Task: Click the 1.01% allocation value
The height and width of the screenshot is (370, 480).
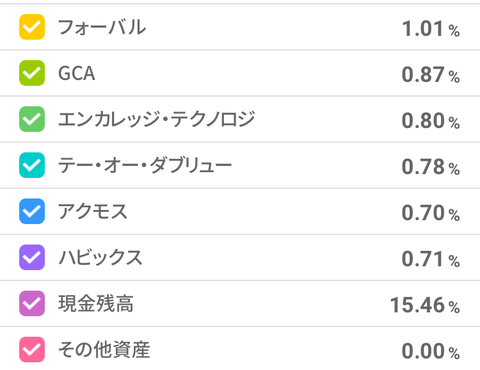Action: (431, 29)
